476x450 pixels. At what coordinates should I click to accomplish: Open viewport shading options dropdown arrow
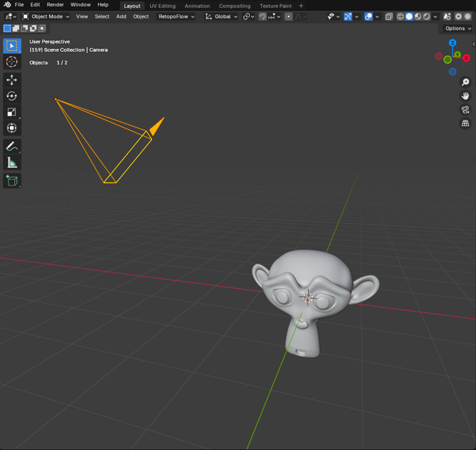click(435, 17)
